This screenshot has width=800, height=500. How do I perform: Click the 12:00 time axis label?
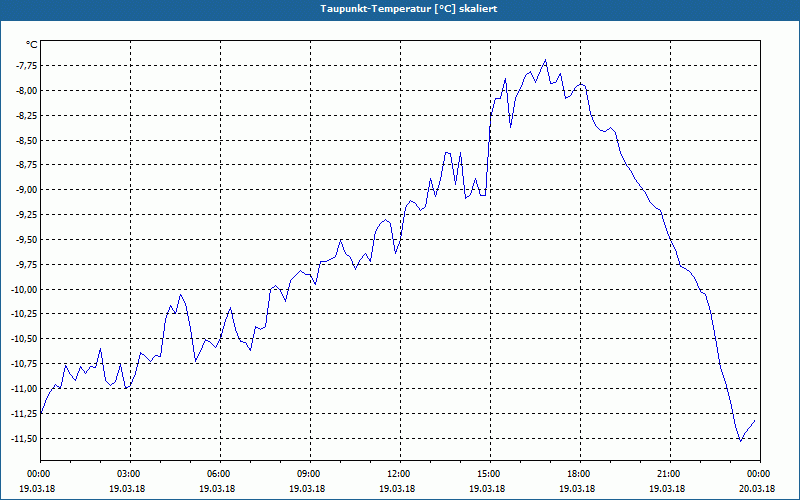click(400, 474)
